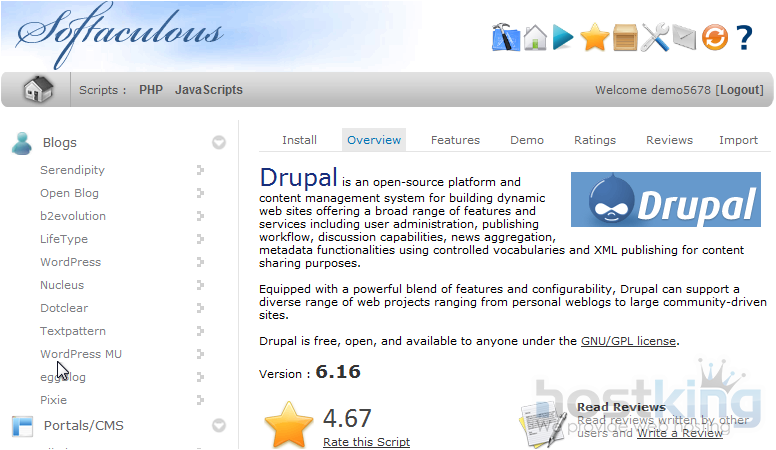
Task: Open help via the question mark icon
Action: [x=743, y=38]
